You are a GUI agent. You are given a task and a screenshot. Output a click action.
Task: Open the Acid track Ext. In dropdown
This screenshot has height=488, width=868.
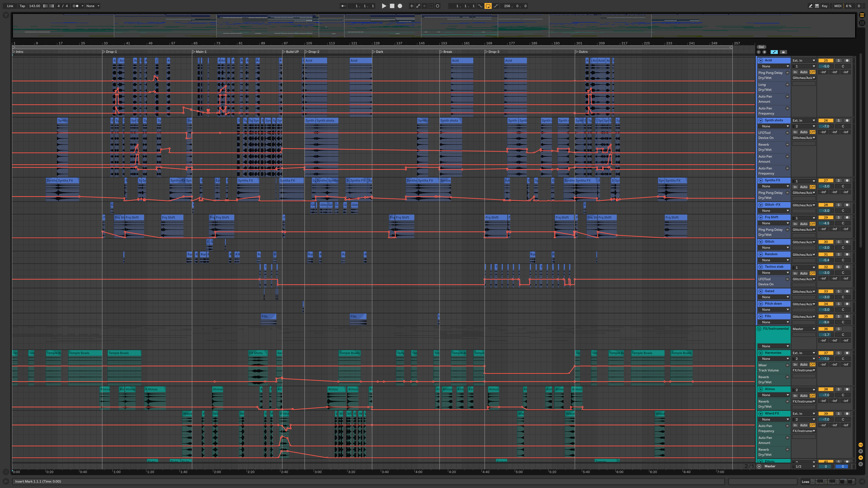[804, 61]
